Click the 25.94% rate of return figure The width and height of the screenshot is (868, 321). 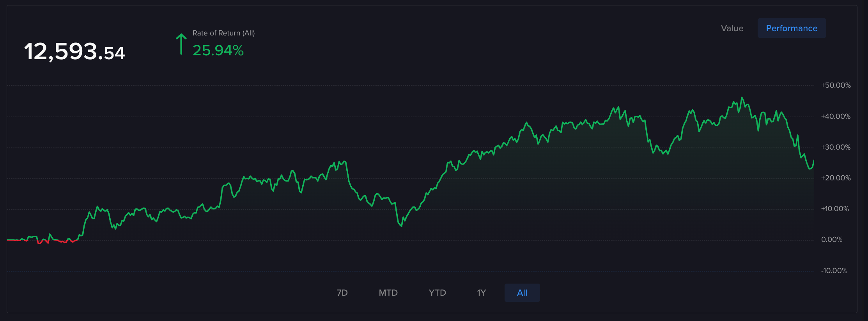[x=218, y=51]
